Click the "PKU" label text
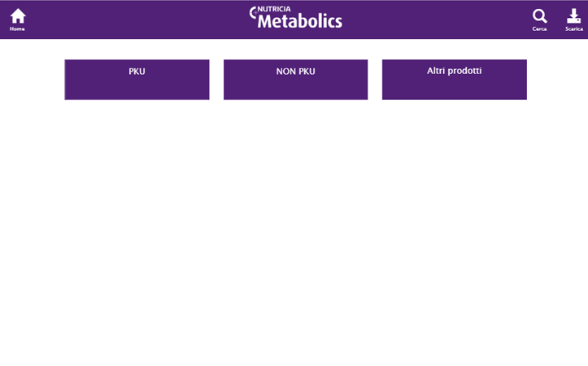The image size is (588, 366). tap(137, 72)
